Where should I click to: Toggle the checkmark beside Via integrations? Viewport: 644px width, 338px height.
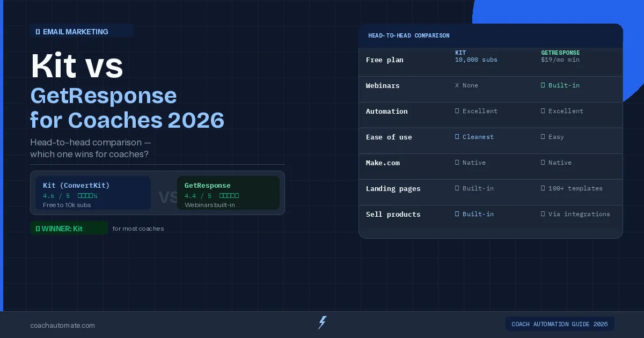pyautogui.click(x=544, y=214)
